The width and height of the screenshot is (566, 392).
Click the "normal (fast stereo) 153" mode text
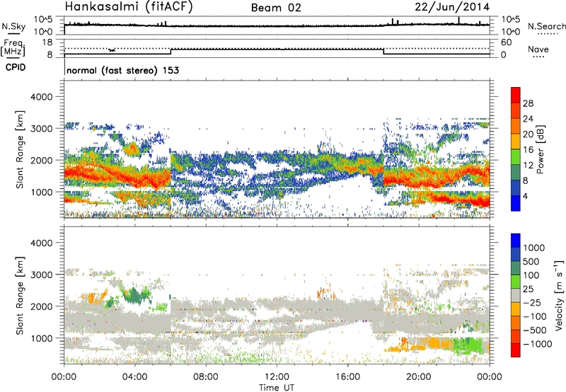[x=122, y=70]
